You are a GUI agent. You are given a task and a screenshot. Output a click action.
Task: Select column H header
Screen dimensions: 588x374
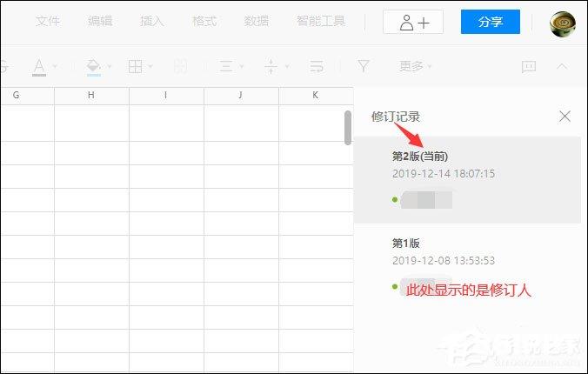(x=91, y=96)
